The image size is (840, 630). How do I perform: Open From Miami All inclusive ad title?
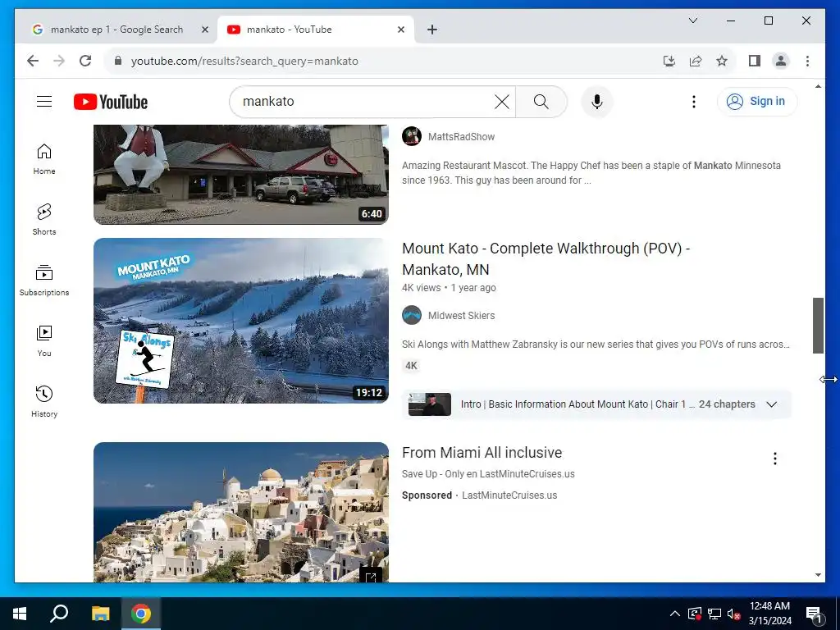point(482,453)
